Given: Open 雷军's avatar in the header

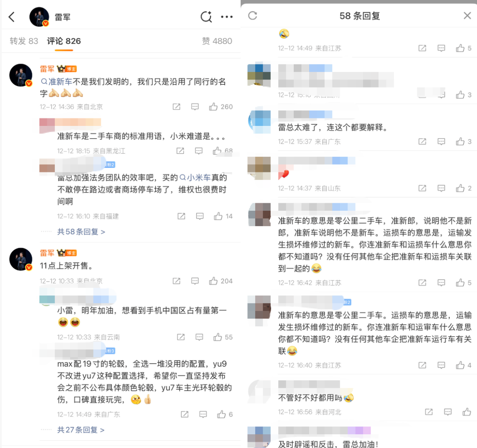Looking at the screenshot, I should (39, 17).
